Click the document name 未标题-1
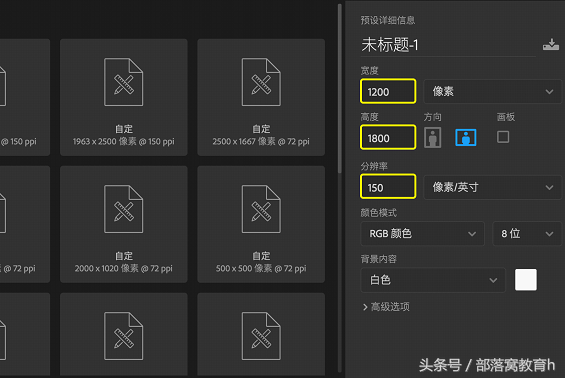The image size is (565, 378). (390, 45)
